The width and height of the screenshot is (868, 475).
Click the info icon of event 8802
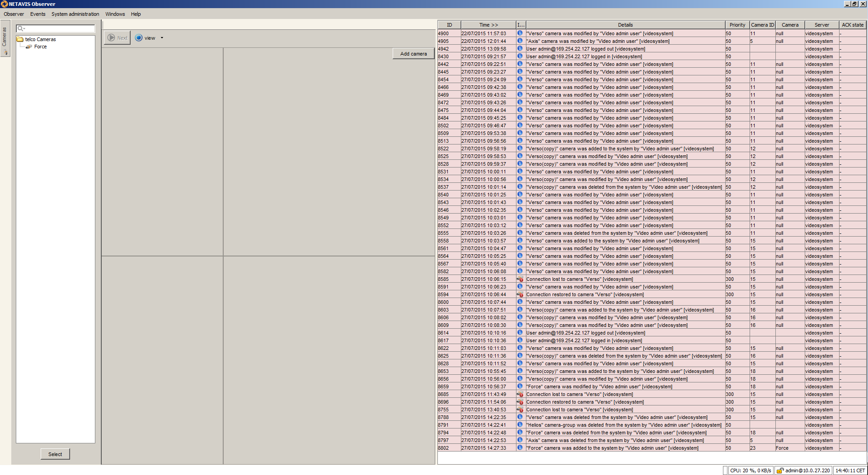point(520,448)
